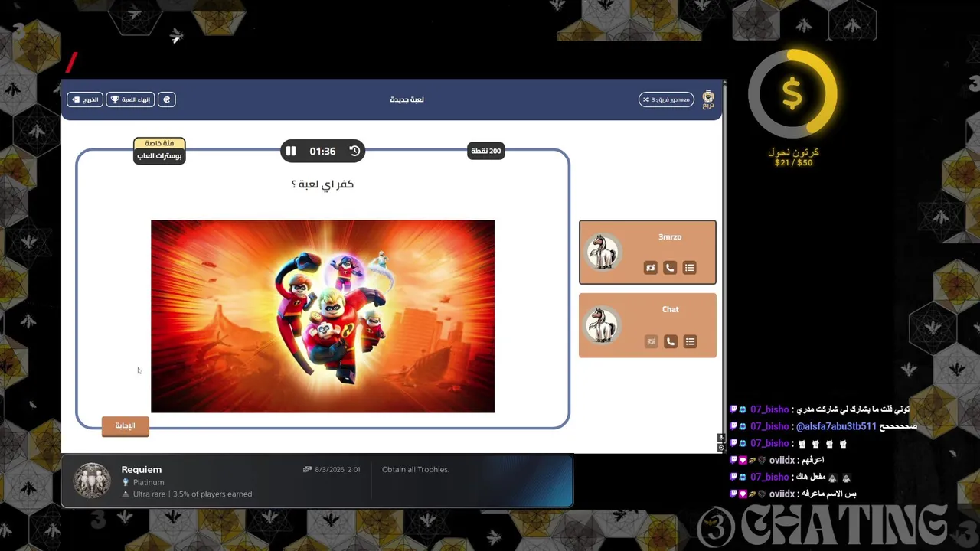Click the site logo in the header
This screenshot has width=980, height=551.
click(708, 99)
